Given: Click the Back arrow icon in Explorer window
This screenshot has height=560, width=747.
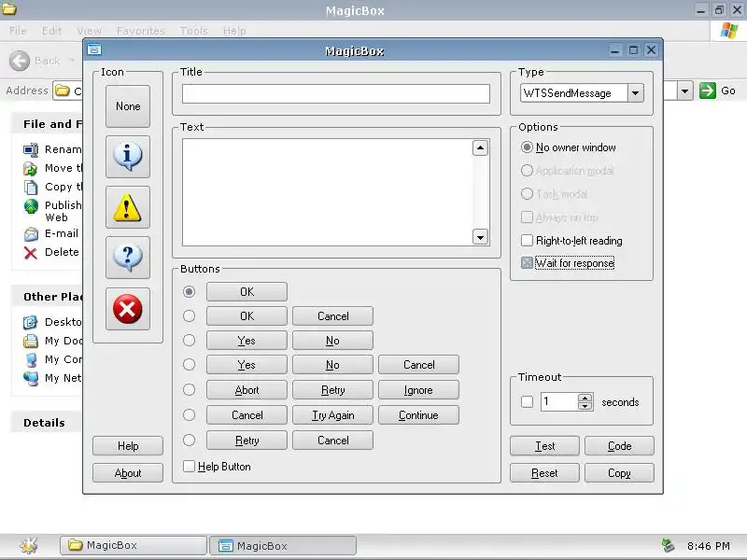Looking at the screenshot, I should tap(20, 61).
